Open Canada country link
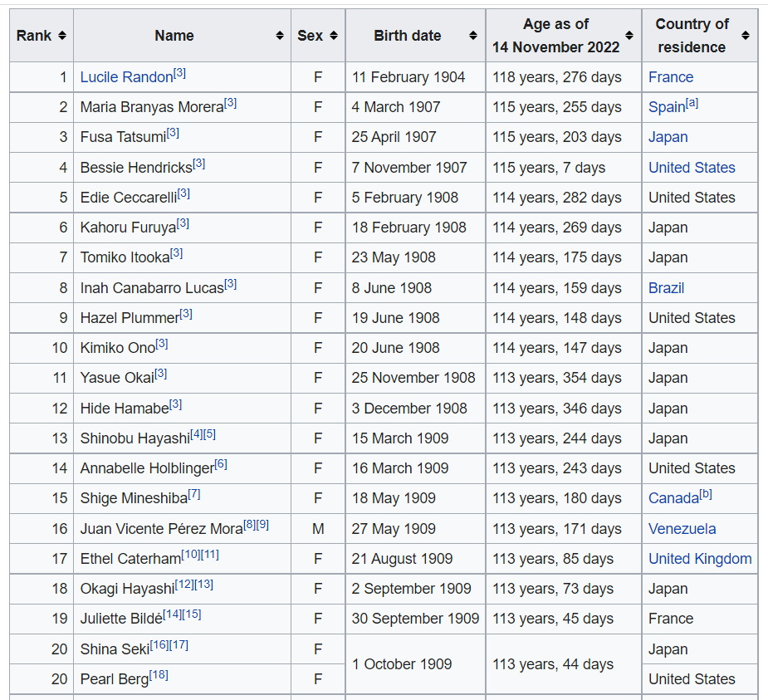 coord(673,499)
